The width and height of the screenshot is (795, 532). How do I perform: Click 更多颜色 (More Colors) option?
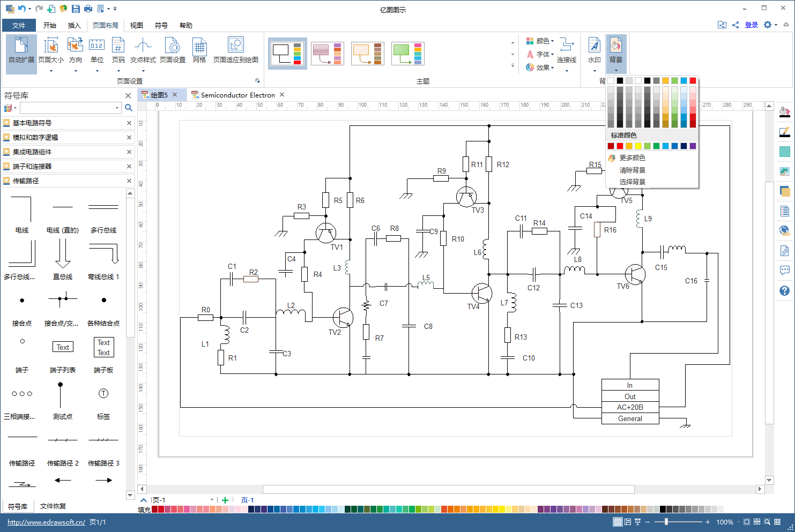point(633,158)
